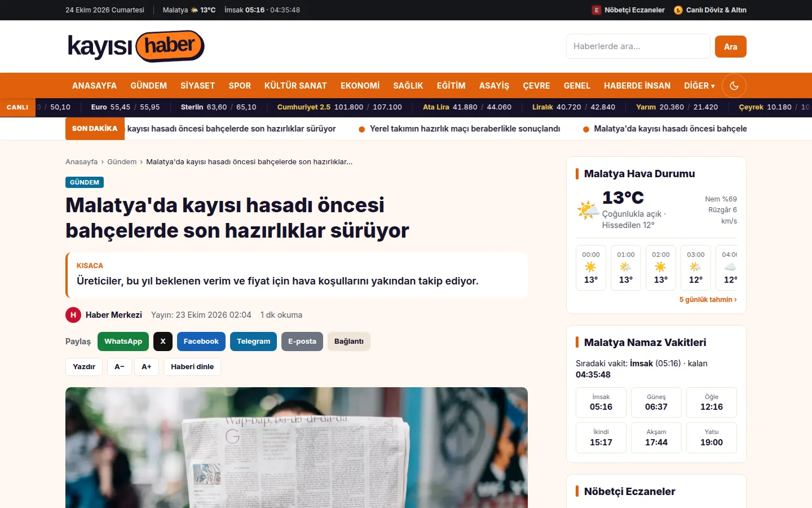The image size is (812, 508).
Task: Click the İmsak 05:16 prayer time cell
Action: (601, 402)
